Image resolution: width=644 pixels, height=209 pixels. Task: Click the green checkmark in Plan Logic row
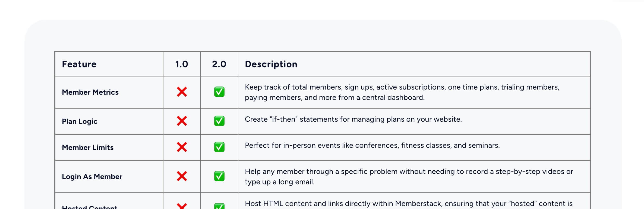pyautogui.click(x=219, y=121)
